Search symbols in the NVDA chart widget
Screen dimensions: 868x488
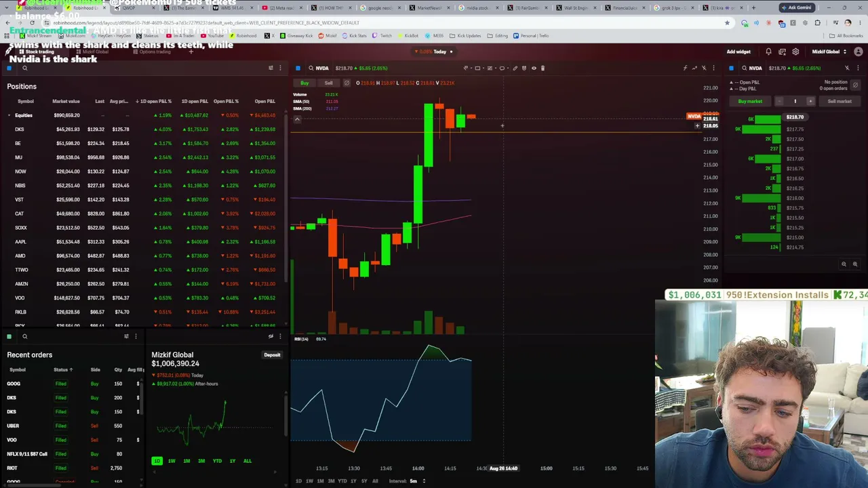coord(311,68)
